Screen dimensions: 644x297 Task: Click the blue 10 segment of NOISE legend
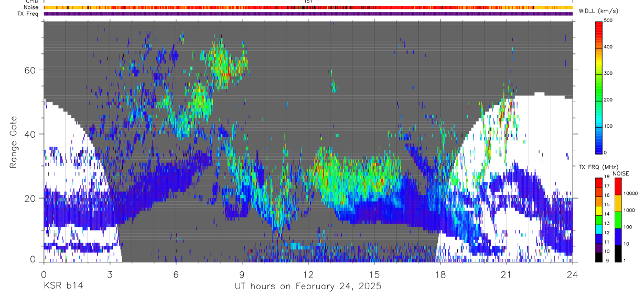(617, 237)
